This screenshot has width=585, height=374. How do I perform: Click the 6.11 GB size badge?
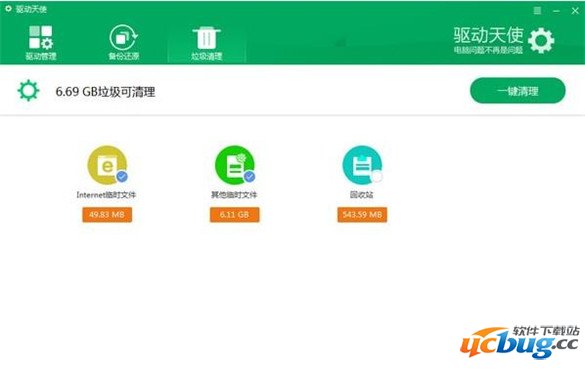[235, 215]
